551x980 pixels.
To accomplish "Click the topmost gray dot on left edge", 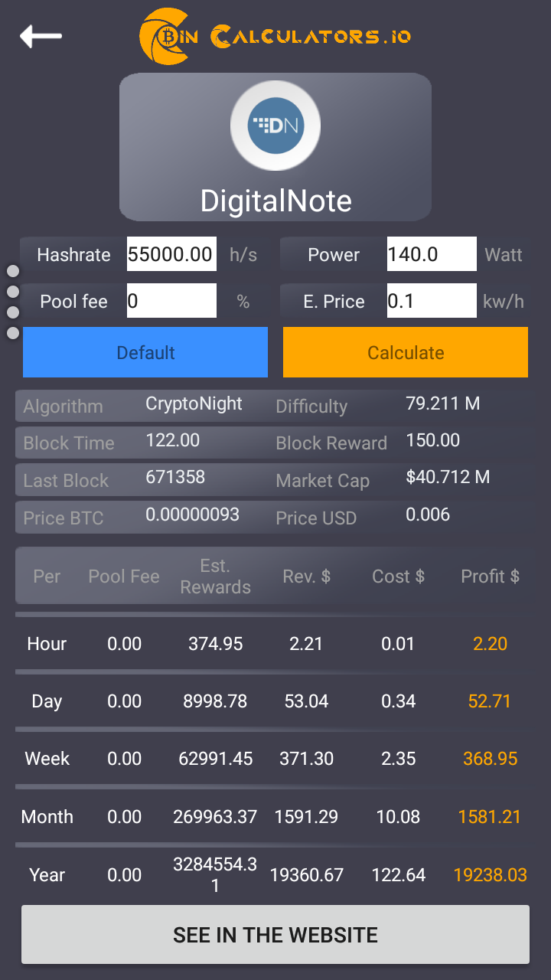I will pos(13,271).
